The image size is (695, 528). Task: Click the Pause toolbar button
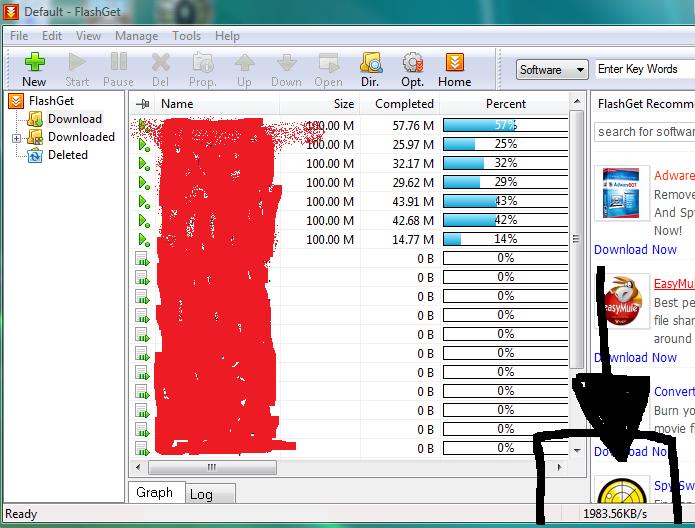[x=118, y=69]
